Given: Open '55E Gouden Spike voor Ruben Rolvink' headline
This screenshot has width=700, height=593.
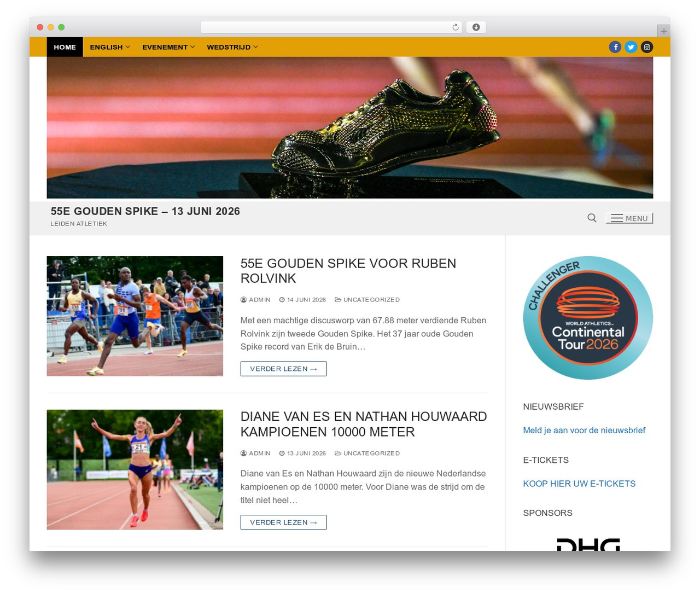Looking at the screenshot, I should [348, 271].
